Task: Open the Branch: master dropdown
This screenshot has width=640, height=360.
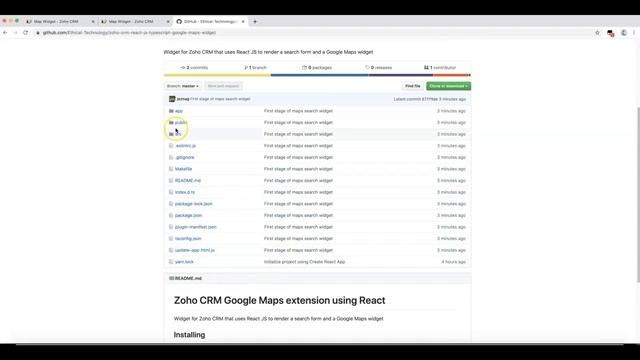Action: 182,86
